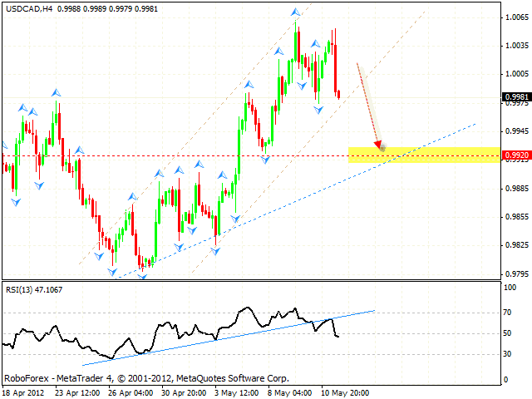Click the RSI 70 level on right scale
The image size is (532, 399).
coord(507,313)
